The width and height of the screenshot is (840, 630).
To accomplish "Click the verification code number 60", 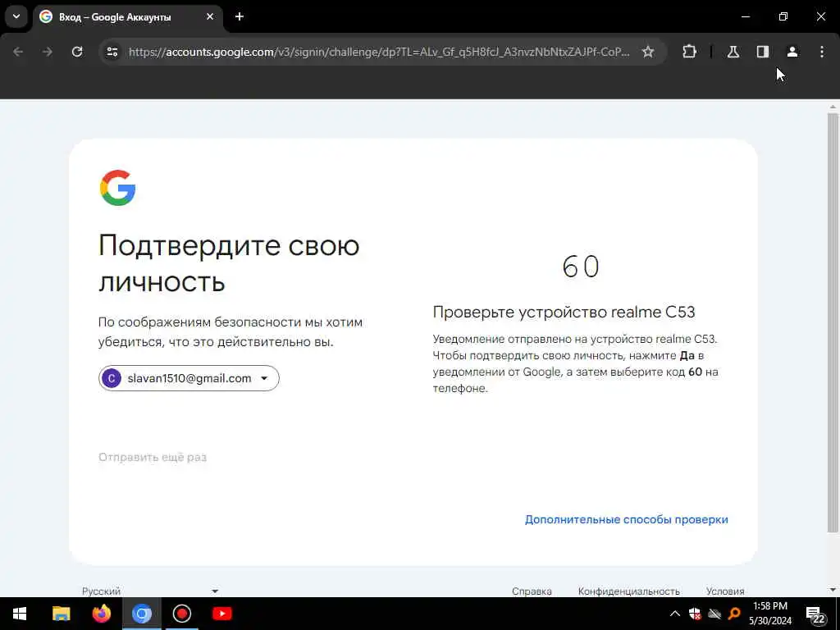I will (581, 267).
